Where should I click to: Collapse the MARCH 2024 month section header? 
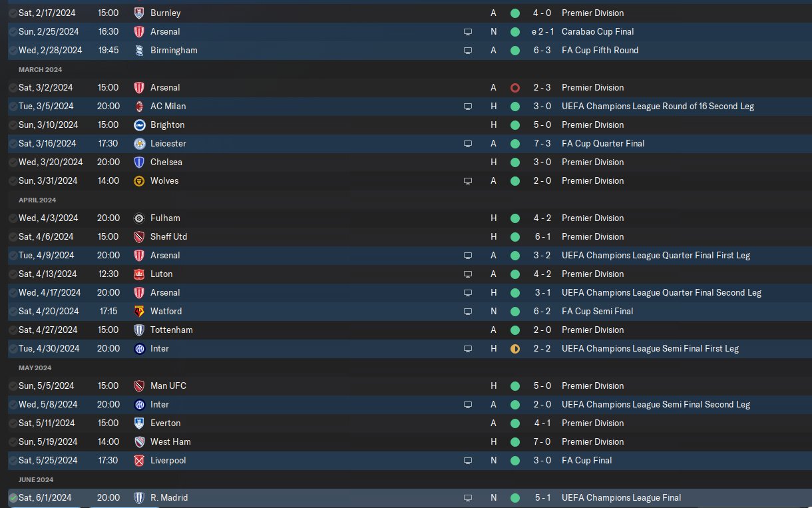(x=40, y=69)
